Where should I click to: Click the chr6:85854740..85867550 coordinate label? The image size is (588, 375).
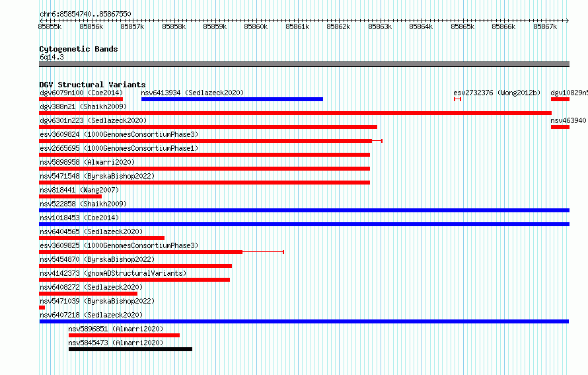pos(85,15)
